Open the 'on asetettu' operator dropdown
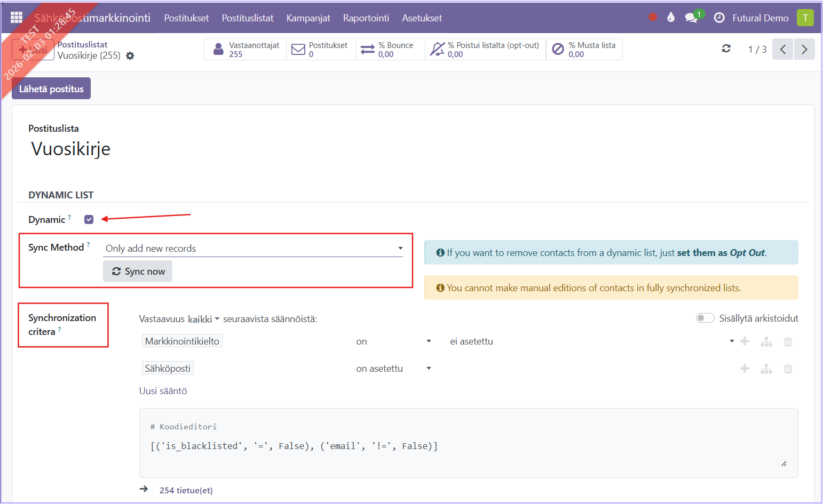823x504 pixels. (x=393, y=369)
